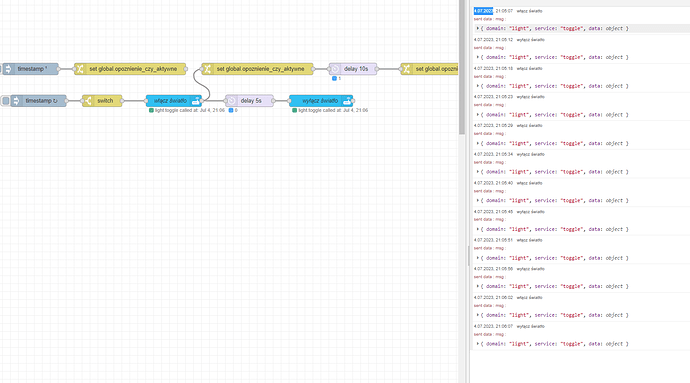Click the output port of 'delay 5s' node
The height and width of the screenshot is (383, 690).
coord(274,101)
